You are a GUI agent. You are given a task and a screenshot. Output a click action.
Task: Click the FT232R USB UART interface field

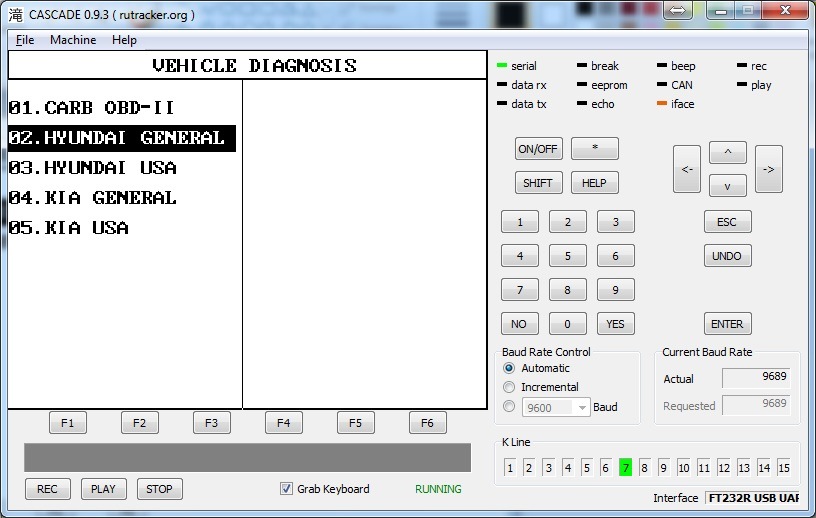(753, 498)
